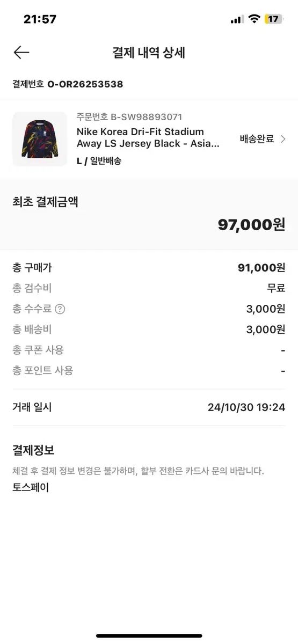Tap the battery indicator in status bar
Image resolution: width=298 pixels, height=644 pixels.
(x=273, y=19)
